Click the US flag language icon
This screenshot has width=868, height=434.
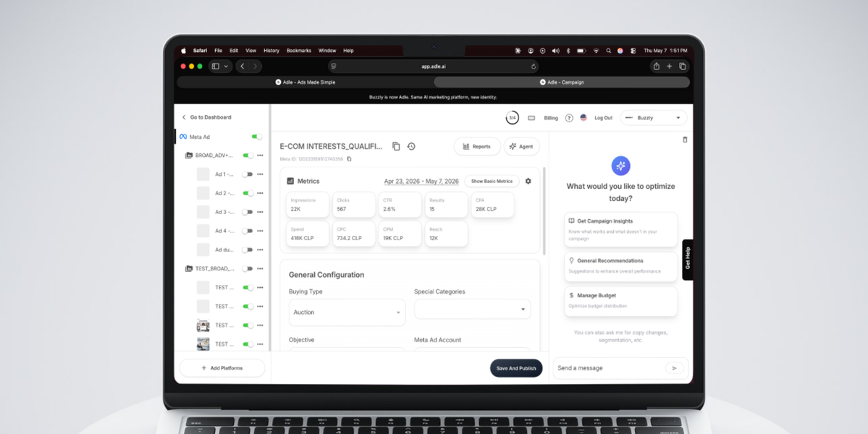point(583,118)
